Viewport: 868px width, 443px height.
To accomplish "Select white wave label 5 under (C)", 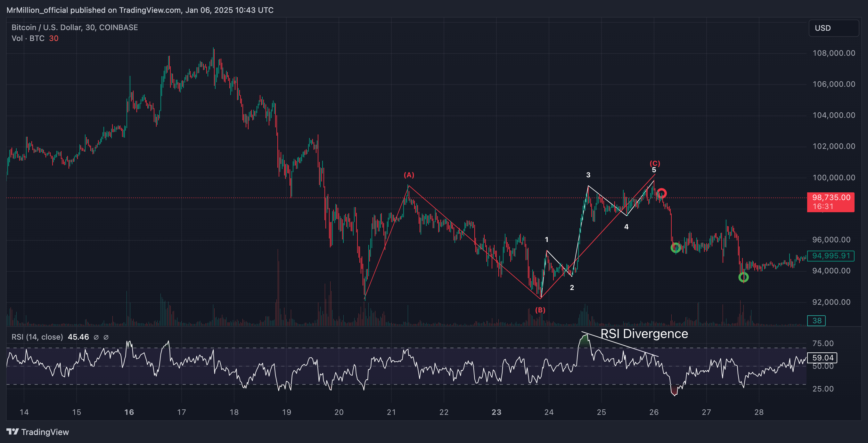I will 654,170.
